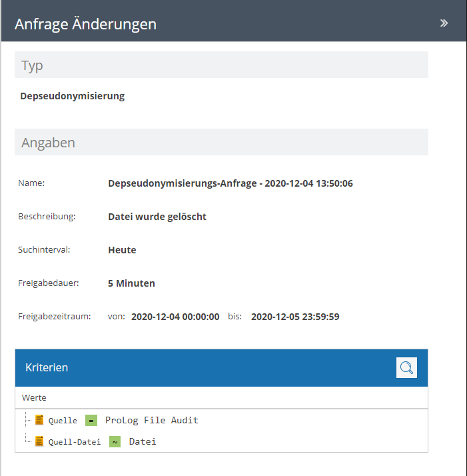Toggle the Typ section header
Screen dimensions: 467x476
tap(221, 65)
